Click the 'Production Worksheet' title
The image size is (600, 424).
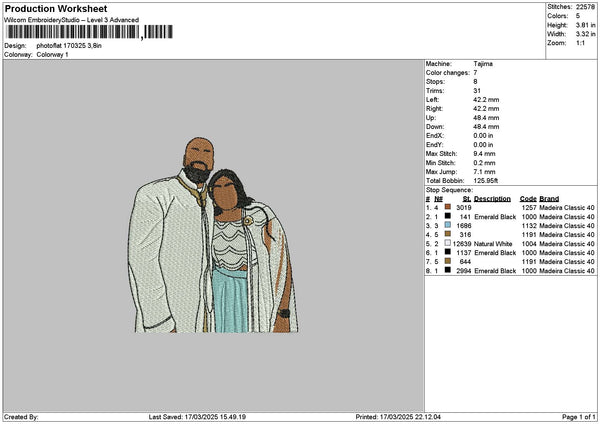[x=56, y=9]
